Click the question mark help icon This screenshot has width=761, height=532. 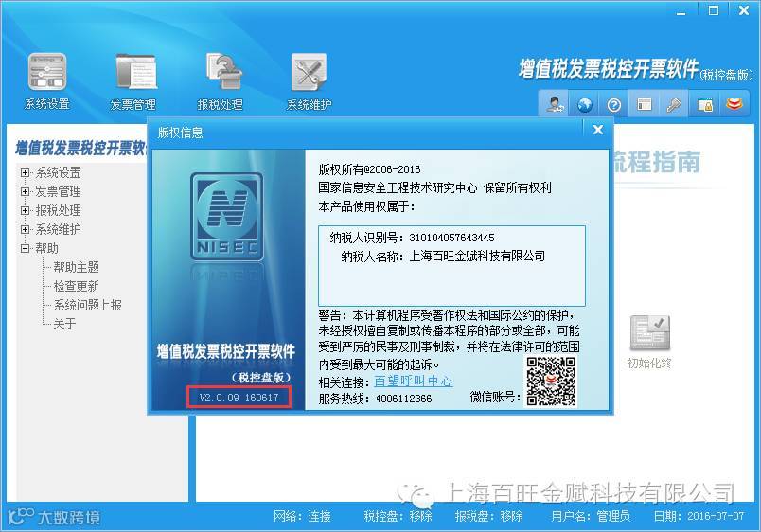click(x=614, y=104)
